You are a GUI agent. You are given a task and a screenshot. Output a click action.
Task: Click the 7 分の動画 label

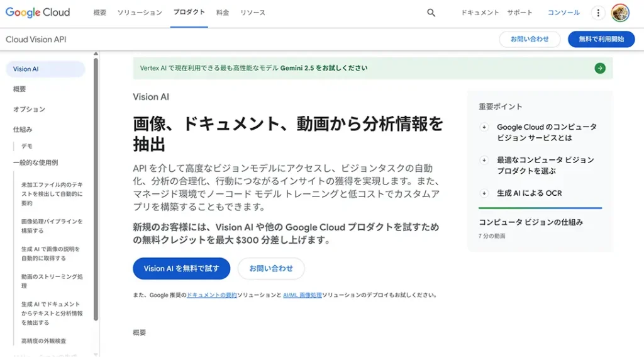tap(492, 236)
